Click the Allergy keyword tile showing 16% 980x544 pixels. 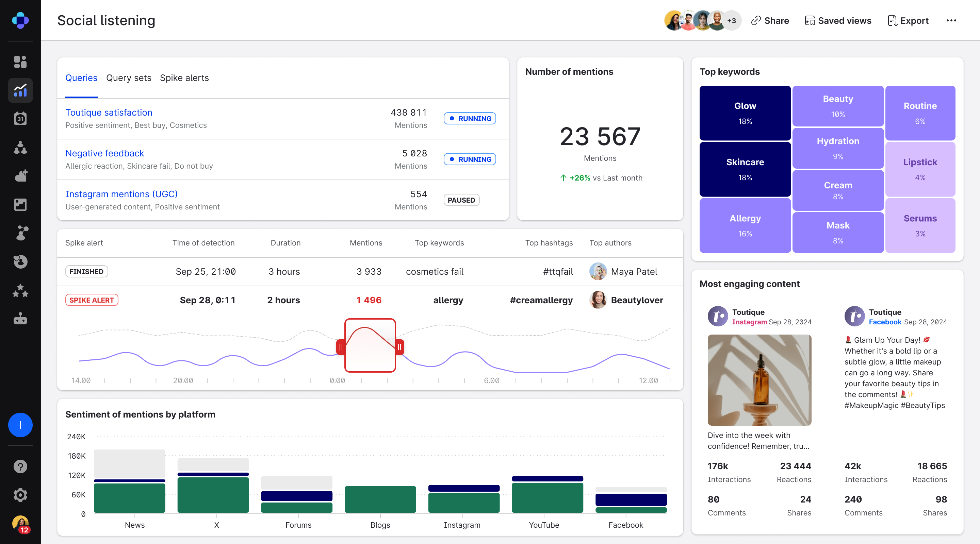tap(745, 225)
